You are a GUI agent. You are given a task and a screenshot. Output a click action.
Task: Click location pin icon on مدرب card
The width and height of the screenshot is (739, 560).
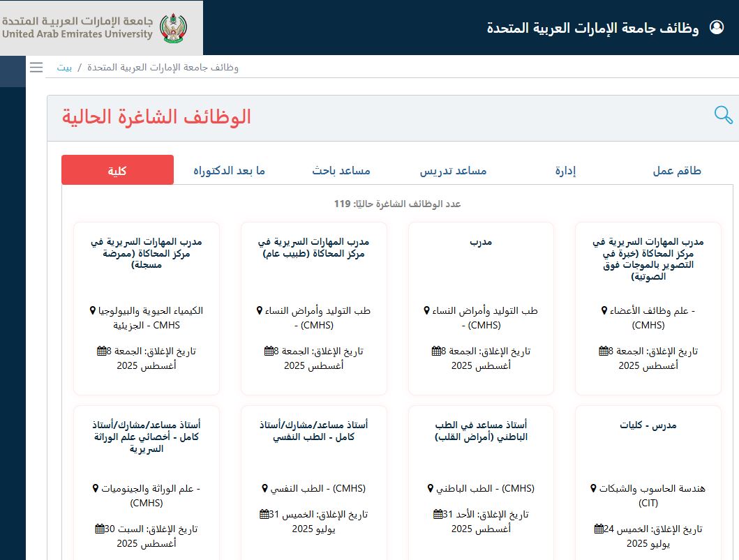pyautogui.click(x=428, y=311)
